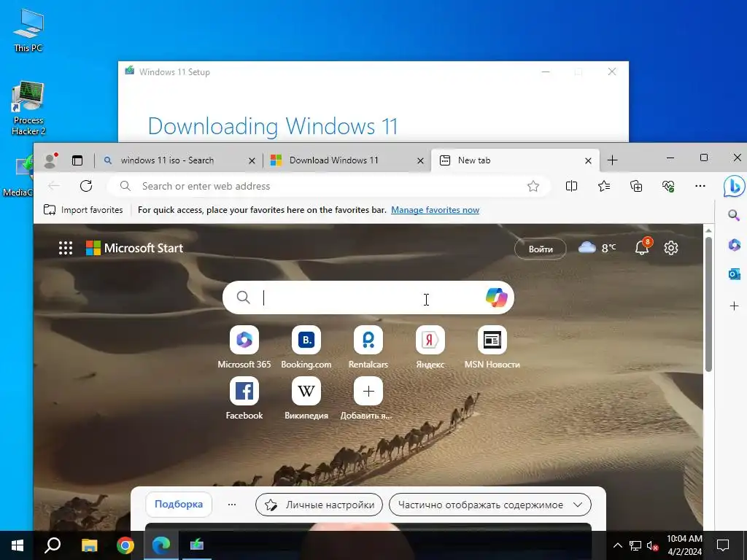This screenshot has height=560, width=747.
Task: Click the Copilot icon in search box
Action: tap(496, 297)
